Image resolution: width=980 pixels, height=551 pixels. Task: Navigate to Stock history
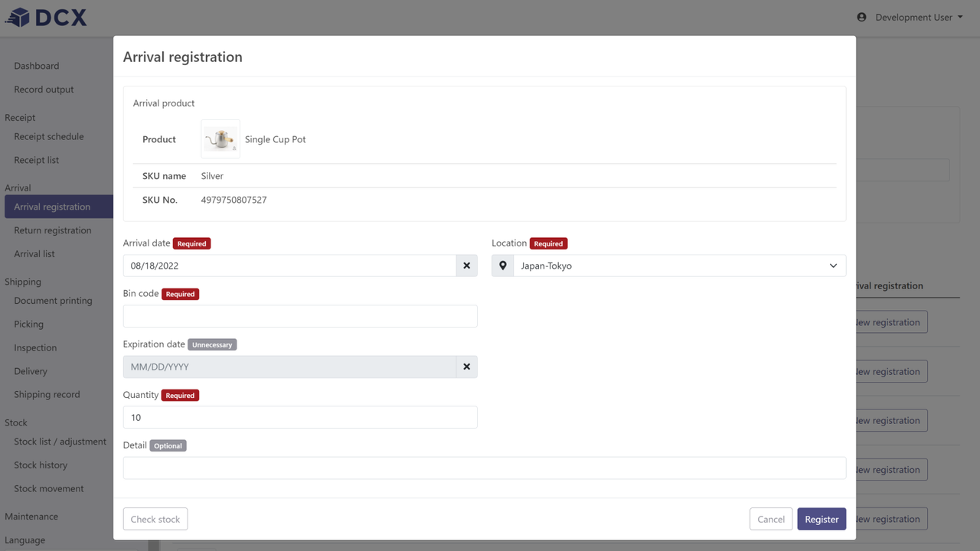click(41, 465)
